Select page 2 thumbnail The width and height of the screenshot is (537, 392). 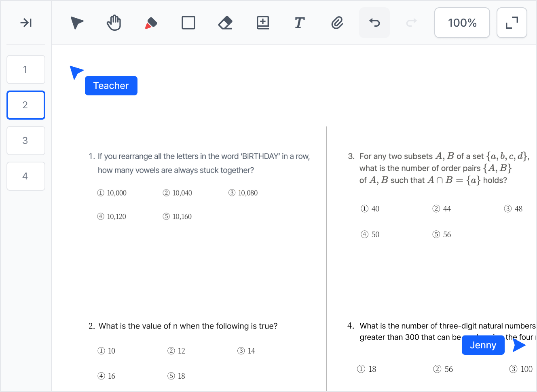pyautogui.click(x=26, y=105)
